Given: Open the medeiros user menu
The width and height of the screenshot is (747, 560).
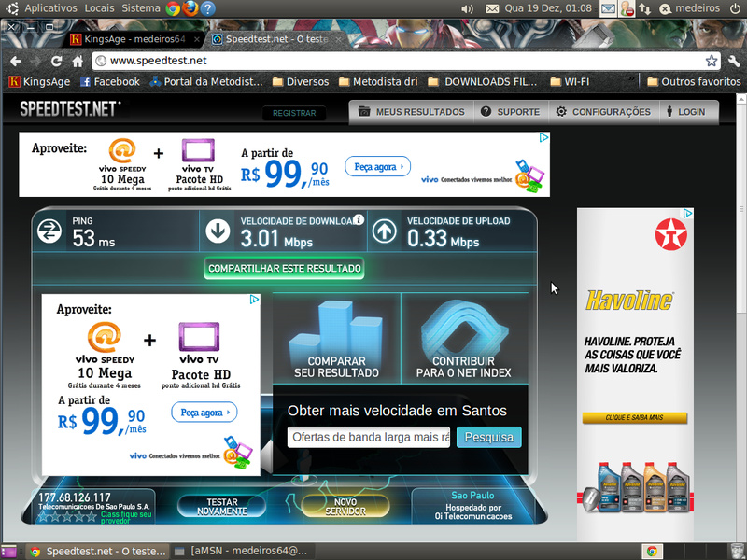Looking at the screenshot, I should [x=690, y=8].
